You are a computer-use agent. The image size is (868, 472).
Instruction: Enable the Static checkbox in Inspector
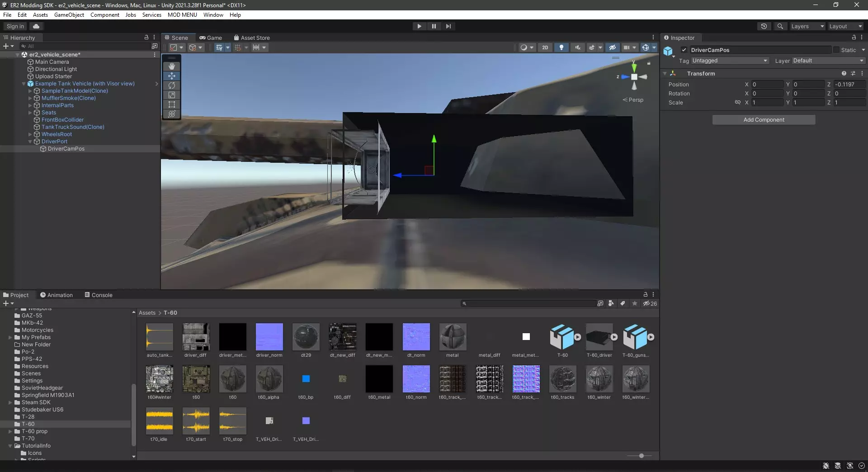(836, 50)
